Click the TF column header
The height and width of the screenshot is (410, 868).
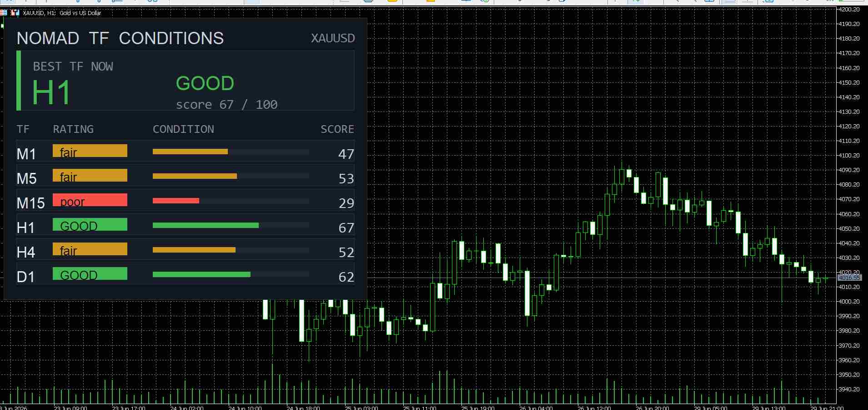coord(23,129)
